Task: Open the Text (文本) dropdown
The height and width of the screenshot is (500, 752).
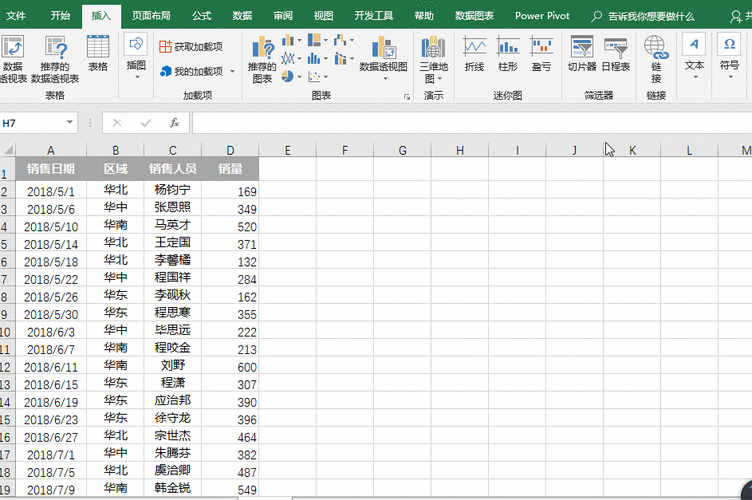Action: pyautogui.click(x=694, y=57)
